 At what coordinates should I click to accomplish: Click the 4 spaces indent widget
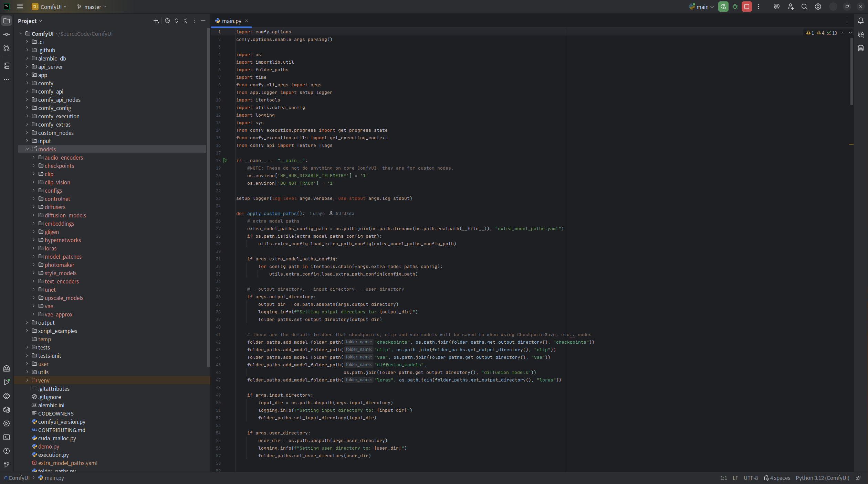[x=777, y=478]
